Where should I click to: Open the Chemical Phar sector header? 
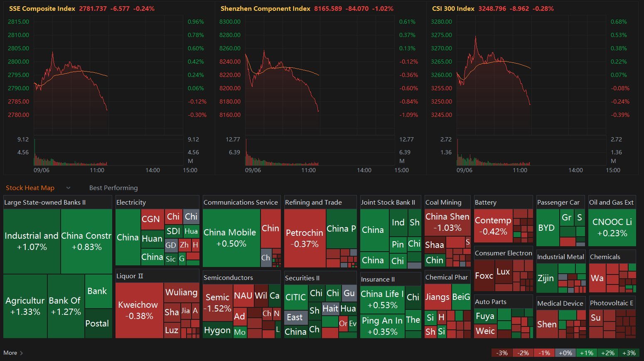(447, 277)
